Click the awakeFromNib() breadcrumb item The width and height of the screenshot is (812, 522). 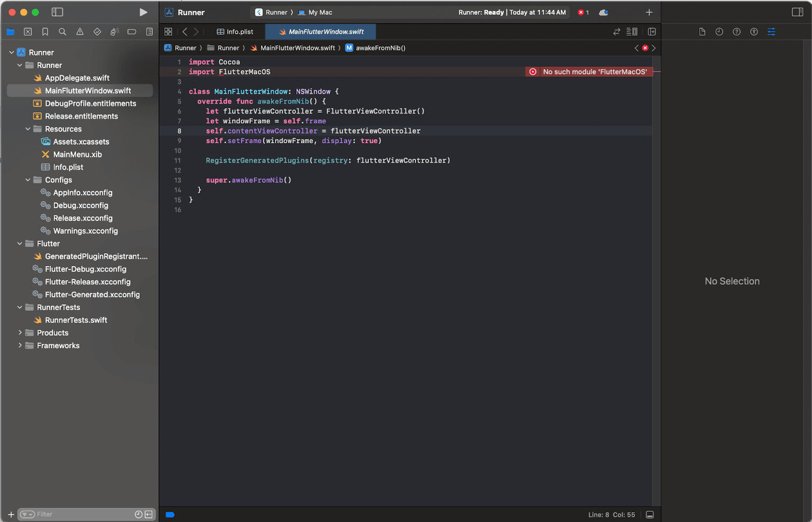(376, 48)
